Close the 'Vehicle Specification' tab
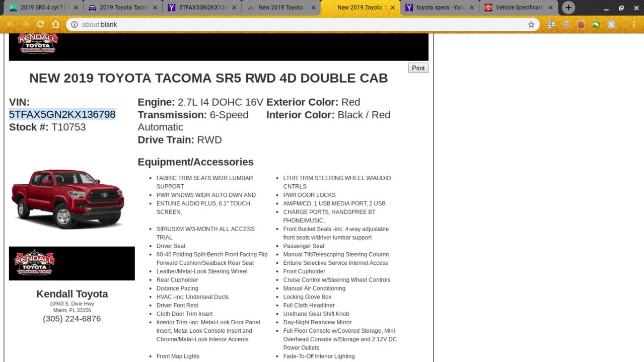The height and width of the screenshot is (362, 644). [550, 8]
